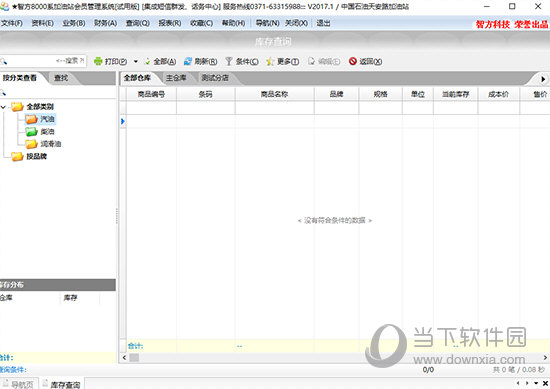550x389 pixels.
Task: Sort by 当前库存 column header
Action: coord(455,94)
